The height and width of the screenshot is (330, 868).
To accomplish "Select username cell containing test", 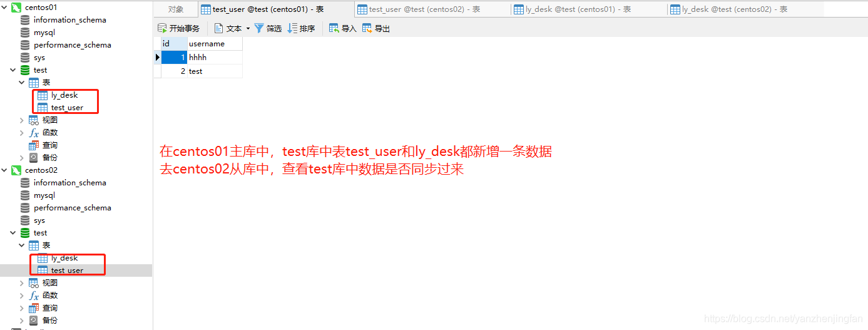I will 215,71.
